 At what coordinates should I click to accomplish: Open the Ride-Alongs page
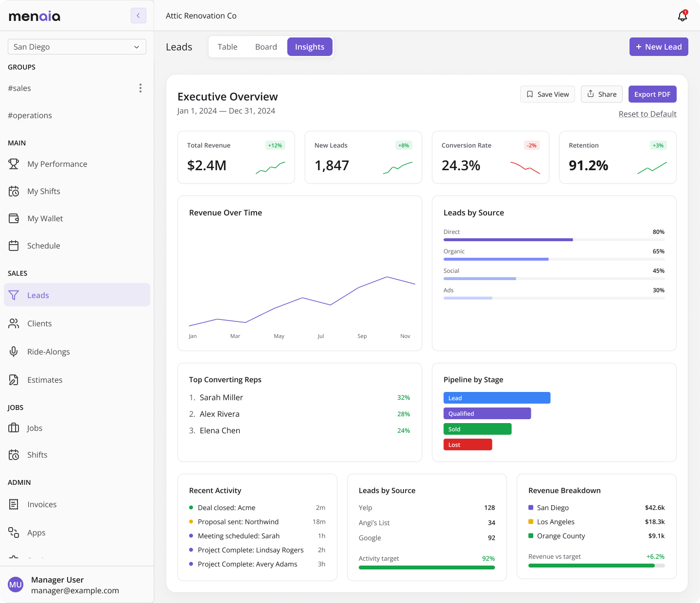click(x=77, y=352)
